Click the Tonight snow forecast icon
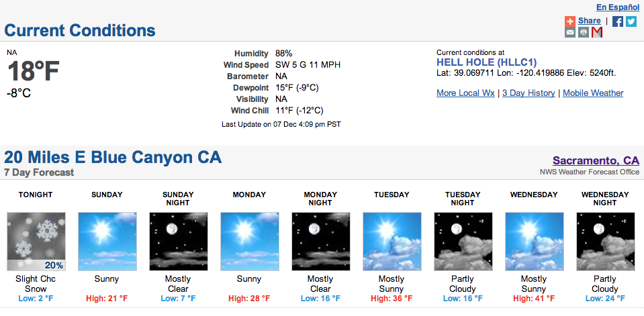This screenshot has width=644, height=316. (x=36, y=242)
